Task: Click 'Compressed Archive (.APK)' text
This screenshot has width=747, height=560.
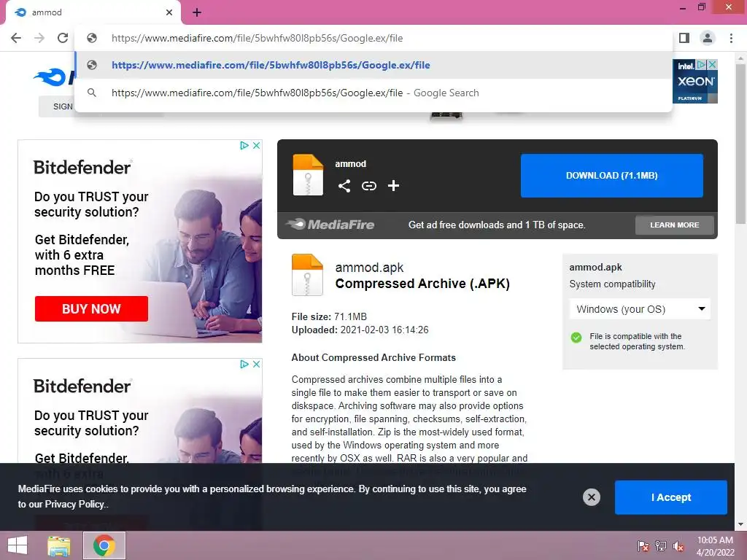Action: pos(422,284)
